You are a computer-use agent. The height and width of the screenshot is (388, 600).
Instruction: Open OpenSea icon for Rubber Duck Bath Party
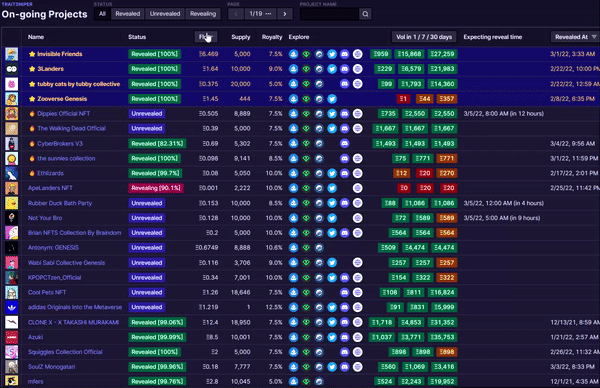click(293, 203)
